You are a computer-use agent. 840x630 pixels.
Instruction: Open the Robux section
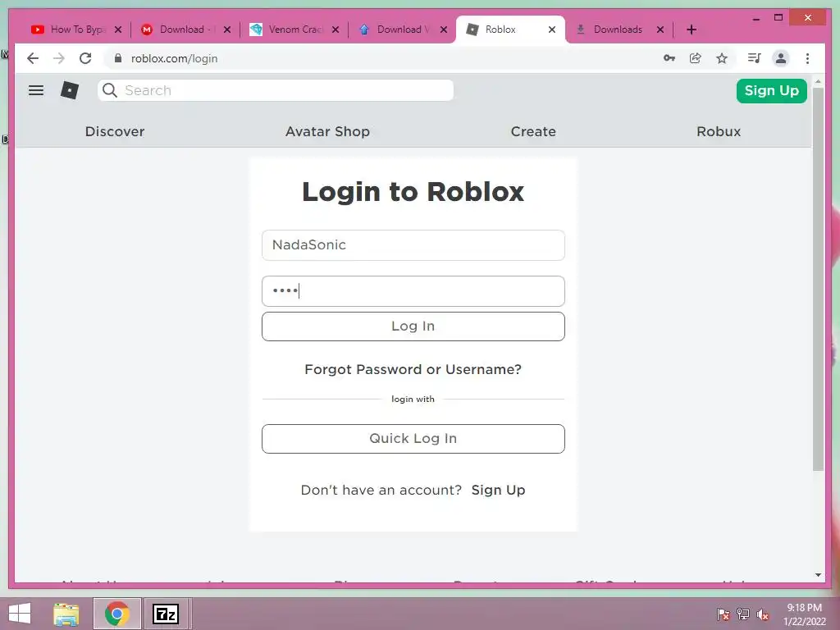(x=719, y=131)
